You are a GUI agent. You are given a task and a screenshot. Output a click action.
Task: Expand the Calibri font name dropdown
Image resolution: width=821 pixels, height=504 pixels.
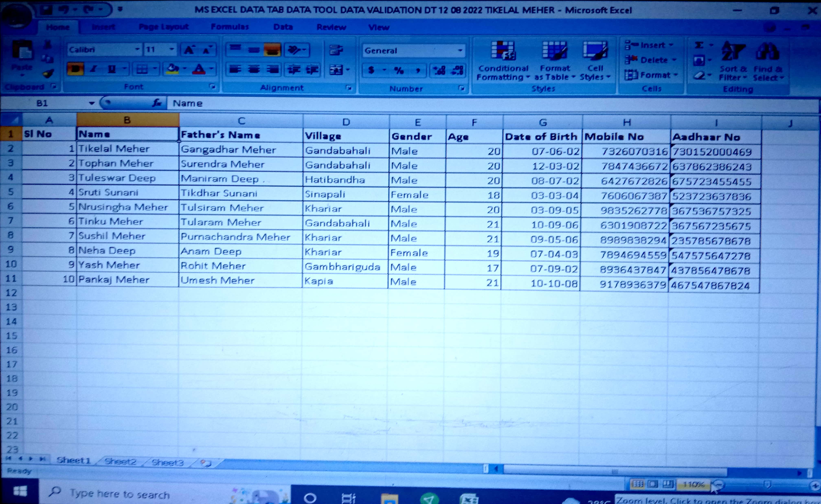[x=137, y=50]
